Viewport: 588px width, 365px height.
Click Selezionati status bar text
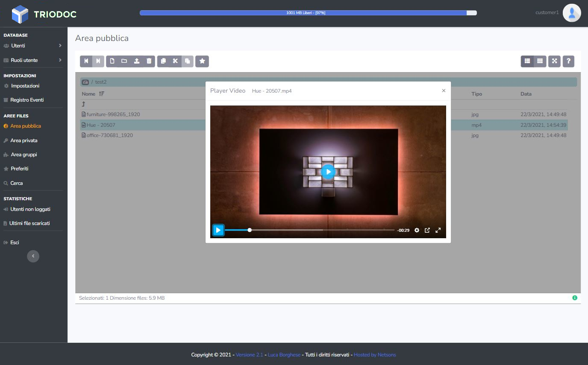coord(122,298)
